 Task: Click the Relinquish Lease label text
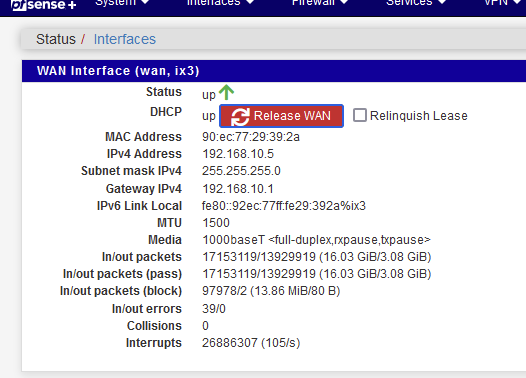(418, 116)
